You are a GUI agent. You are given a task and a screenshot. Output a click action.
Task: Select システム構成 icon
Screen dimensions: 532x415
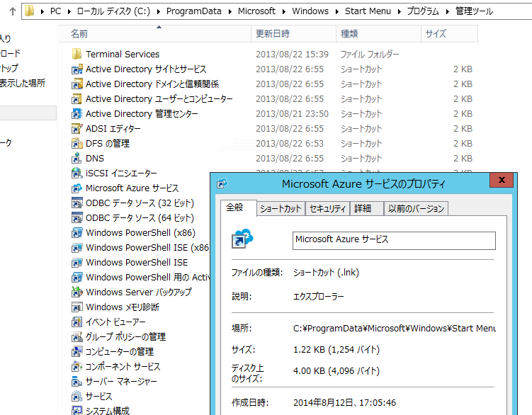[77, 411]
